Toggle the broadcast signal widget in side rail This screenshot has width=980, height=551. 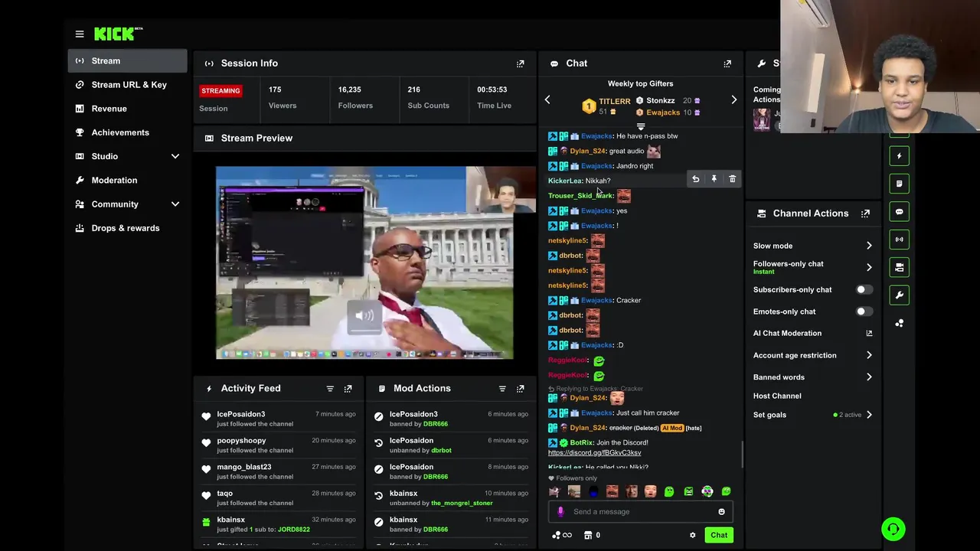[900, 240]
